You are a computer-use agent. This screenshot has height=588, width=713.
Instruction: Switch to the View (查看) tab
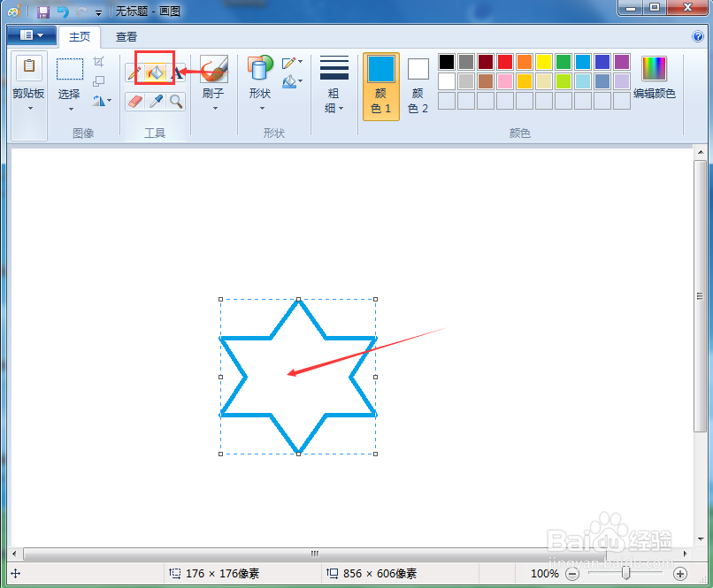[x=126, y=37]
